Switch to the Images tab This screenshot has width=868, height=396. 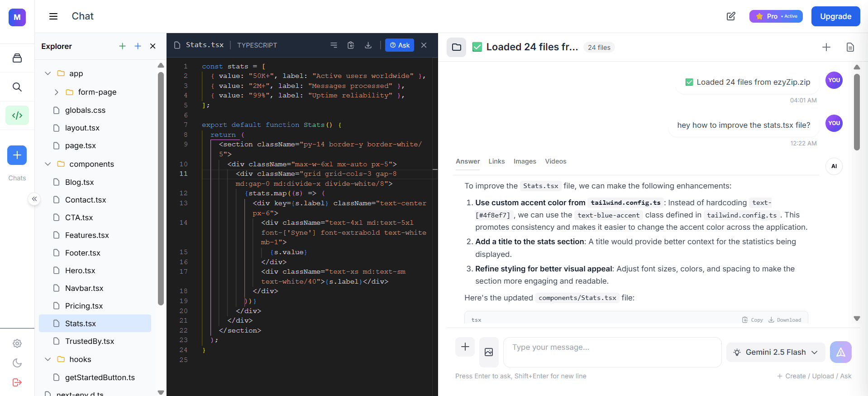tap(525, 161)
